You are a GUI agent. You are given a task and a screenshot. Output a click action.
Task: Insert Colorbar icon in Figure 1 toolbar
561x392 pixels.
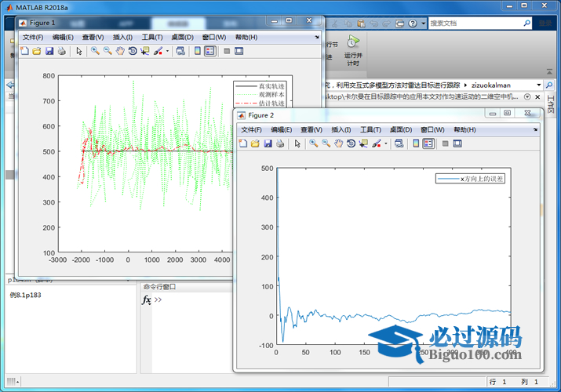[198, 51]
